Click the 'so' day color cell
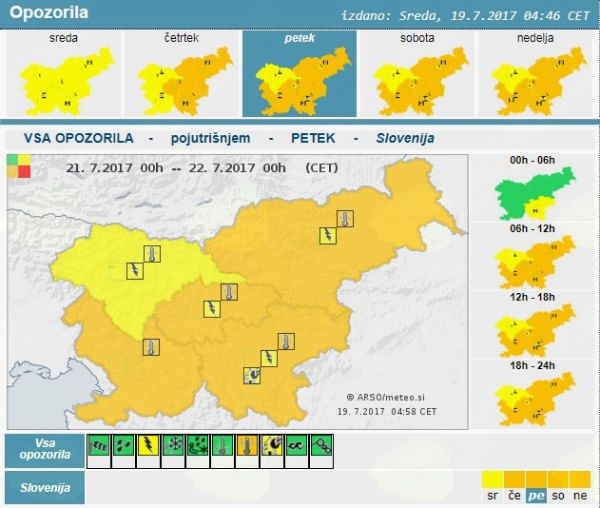 559,495
